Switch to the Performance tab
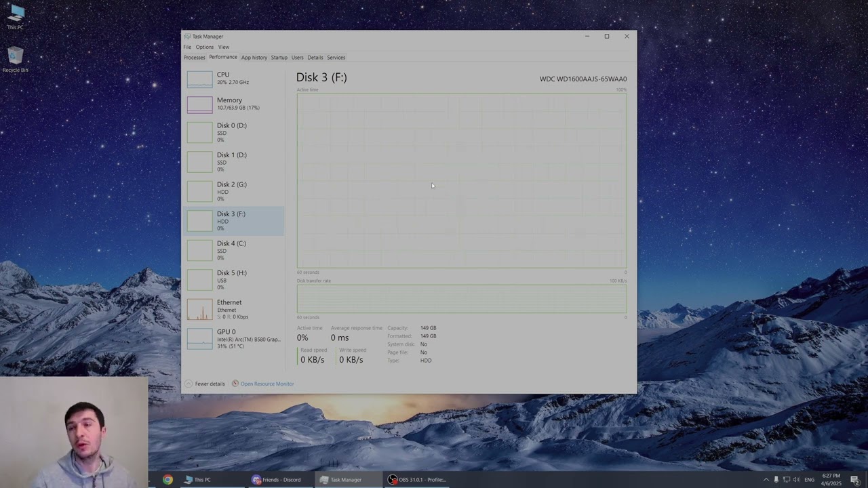 pos(223,57)
